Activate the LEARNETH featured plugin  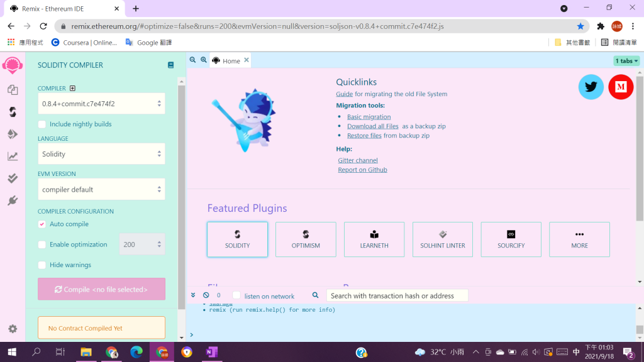click(374, 239)
